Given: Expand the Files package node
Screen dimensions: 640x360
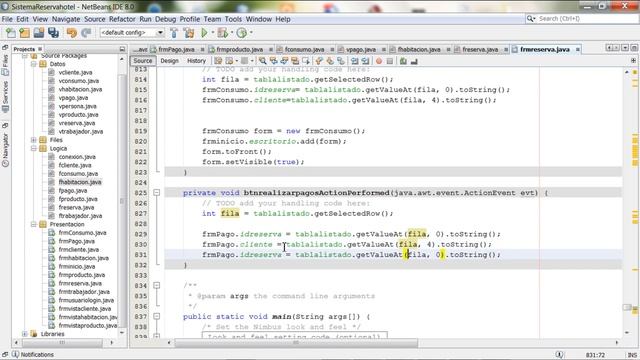Looking at the screenshot, I should 34,140.
